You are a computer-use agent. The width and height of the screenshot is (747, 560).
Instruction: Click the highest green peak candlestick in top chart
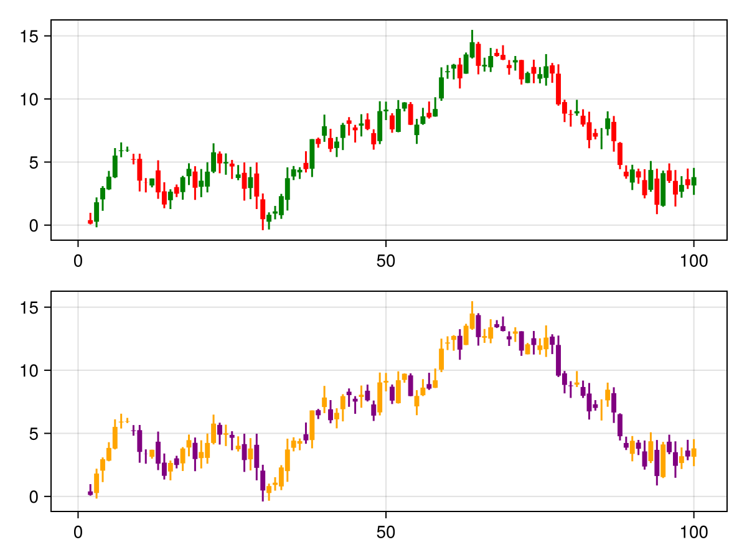coord(472,50)
